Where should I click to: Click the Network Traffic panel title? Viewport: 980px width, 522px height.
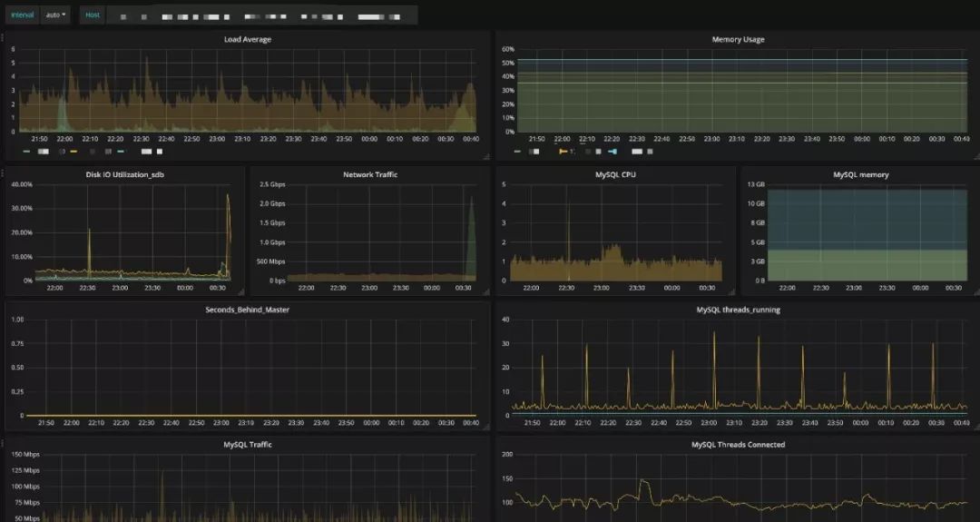pyautogui.click(x=369, y=174)
